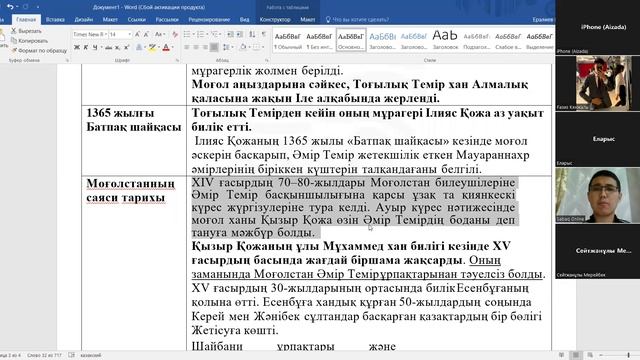Viewport: 640px width, 360px height.
Task: Open the spelling check status icon
Action: [71, 356]
